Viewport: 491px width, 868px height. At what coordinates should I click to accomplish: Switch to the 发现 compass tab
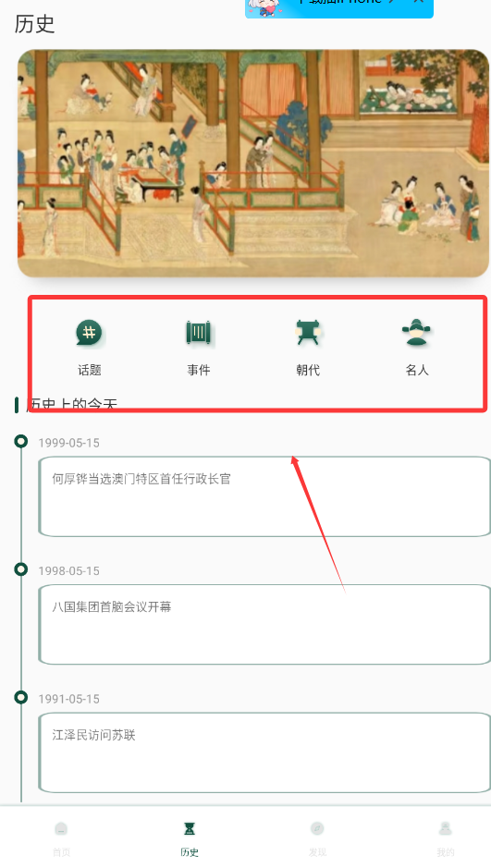click(317, 838)
